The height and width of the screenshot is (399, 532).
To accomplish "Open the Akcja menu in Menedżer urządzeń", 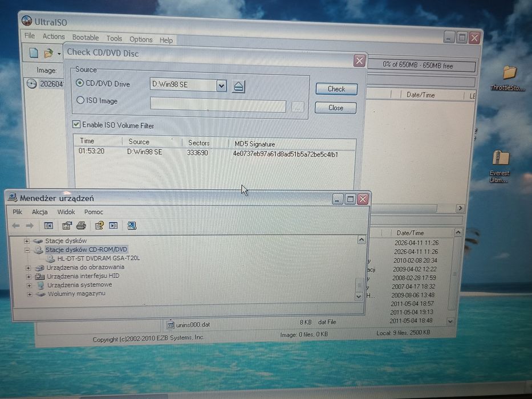I will coord(40,211).
